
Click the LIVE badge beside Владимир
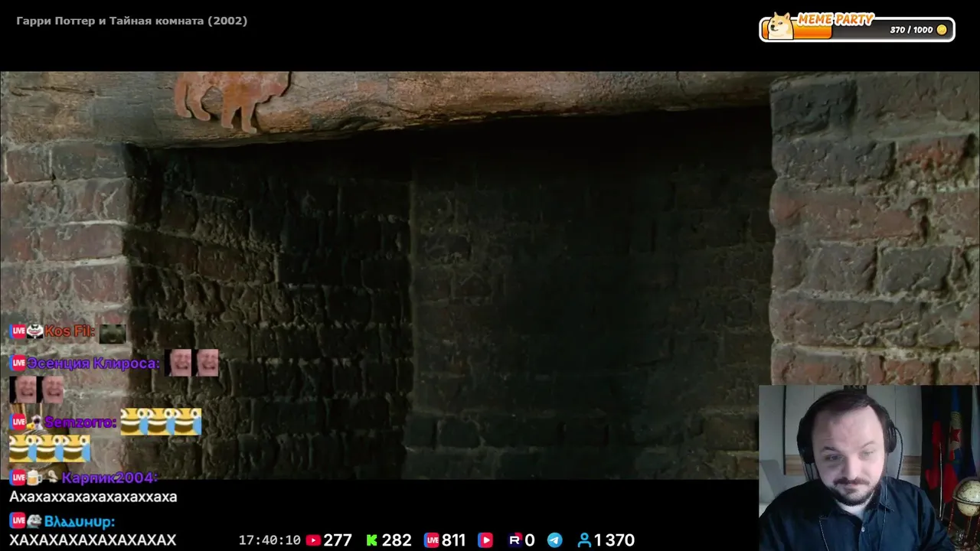(18, 521)
